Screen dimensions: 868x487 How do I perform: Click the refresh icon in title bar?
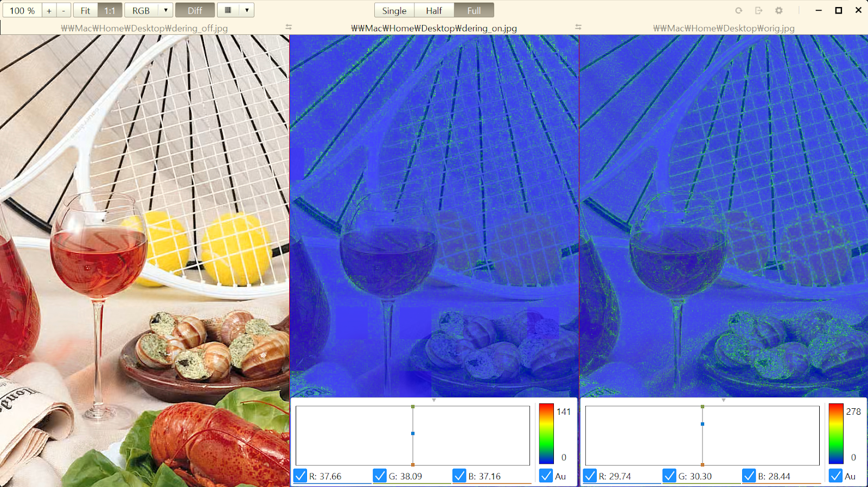(738, 10)
